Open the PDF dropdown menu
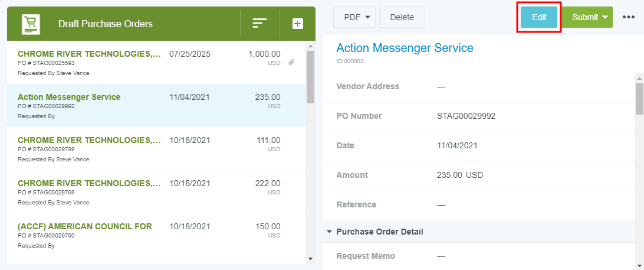Image resolution: width=644 pixels, height=270 pixels. (x=355, y=17)
